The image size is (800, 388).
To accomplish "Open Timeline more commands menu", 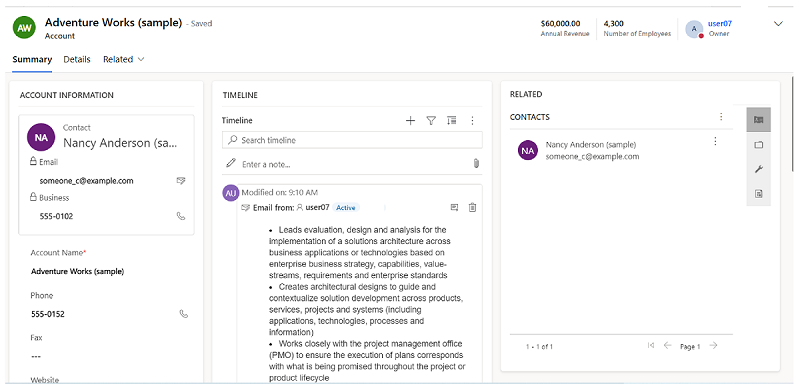I will coord(472,120).
